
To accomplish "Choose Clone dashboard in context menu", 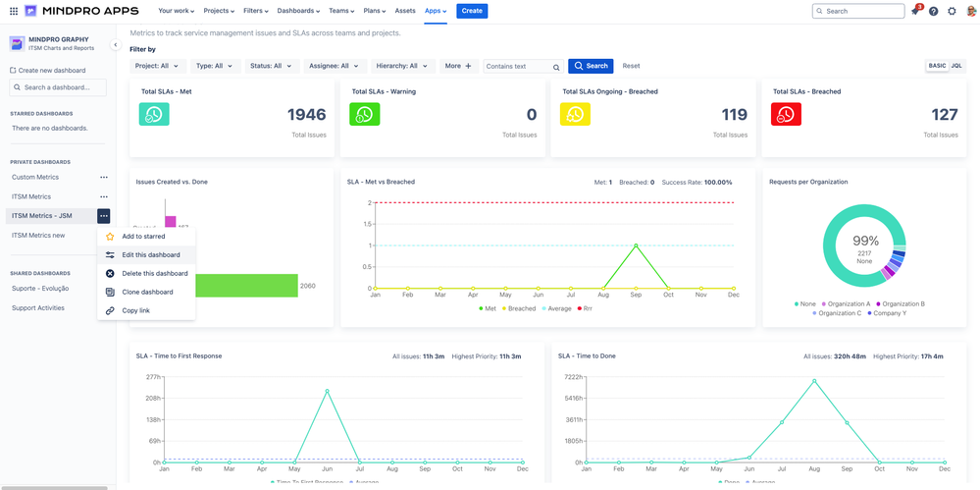I will click(x=147, y=293).
